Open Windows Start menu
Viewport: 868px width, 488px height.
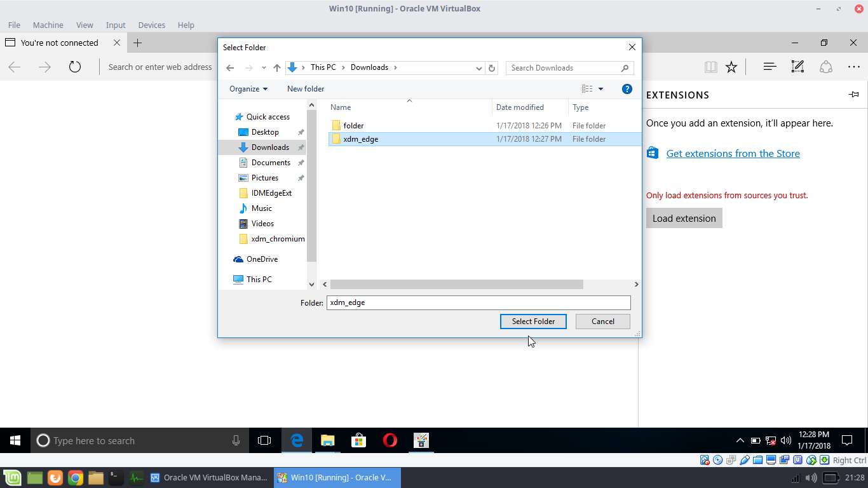(15, 440)
